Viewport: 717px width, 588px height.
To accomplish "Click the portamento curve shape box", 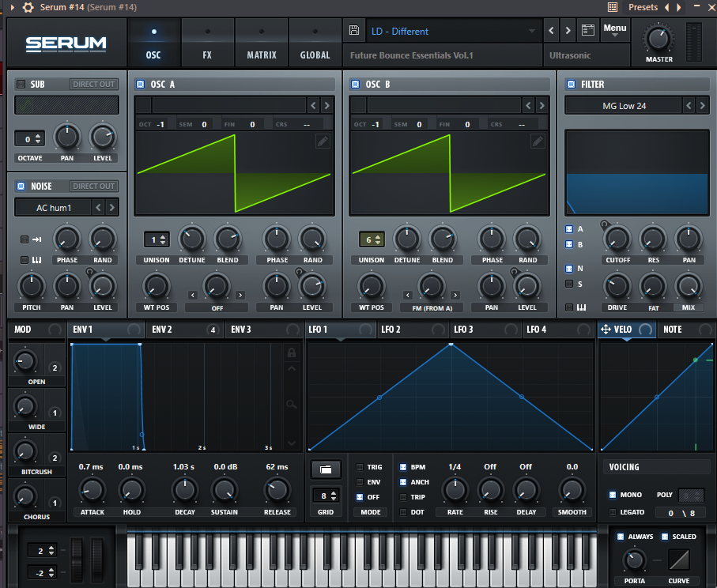I will pos(679,560).
